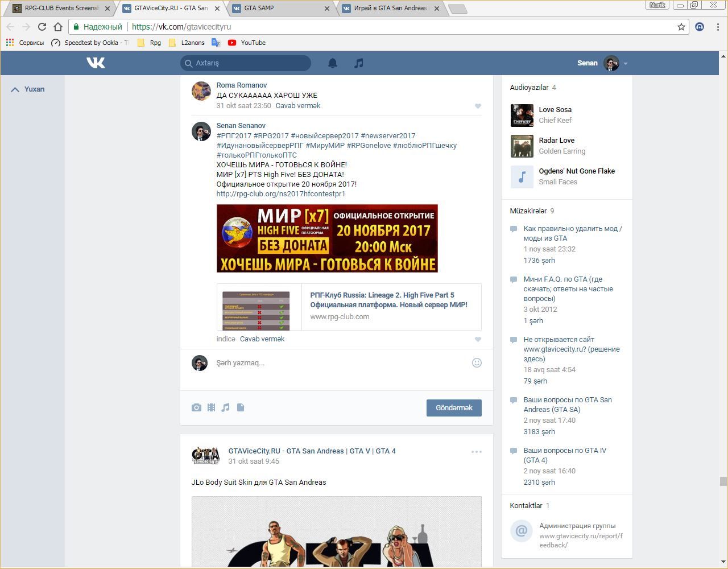This screenshot has width=728, height=569.
Task: Reply to Roma Romanov's comment via Cavab vermək
Action: pyautogui.click(x=298, y=106)
